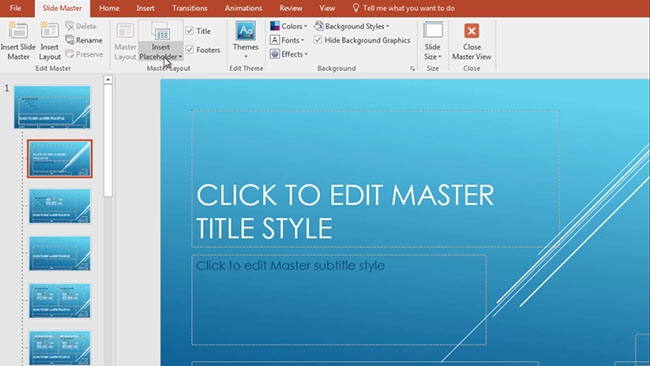The width and height of the screenshot is (650, 366).
Task: Open the Background Styles dropdown arrow
Action: 388,27
